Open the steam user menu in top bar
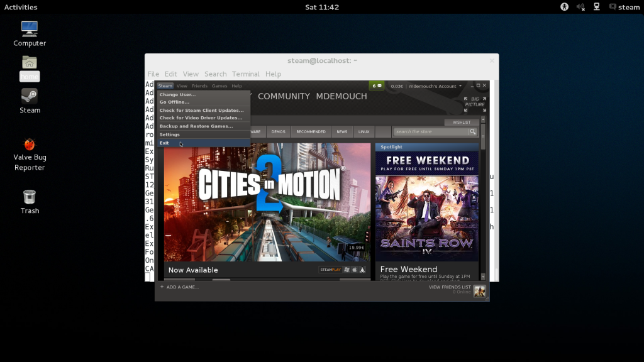Viewport: 644px width, 362px height. tap(625, 7)
